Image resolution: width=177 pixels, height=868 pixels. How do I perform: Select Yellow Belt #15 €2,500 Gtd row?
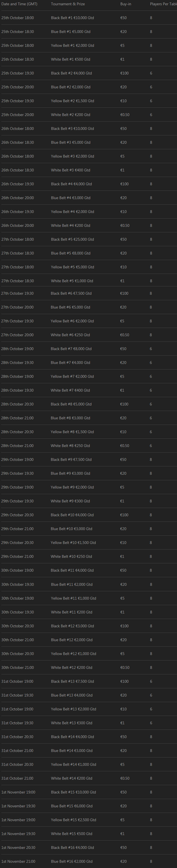click(x=88, y=820)
